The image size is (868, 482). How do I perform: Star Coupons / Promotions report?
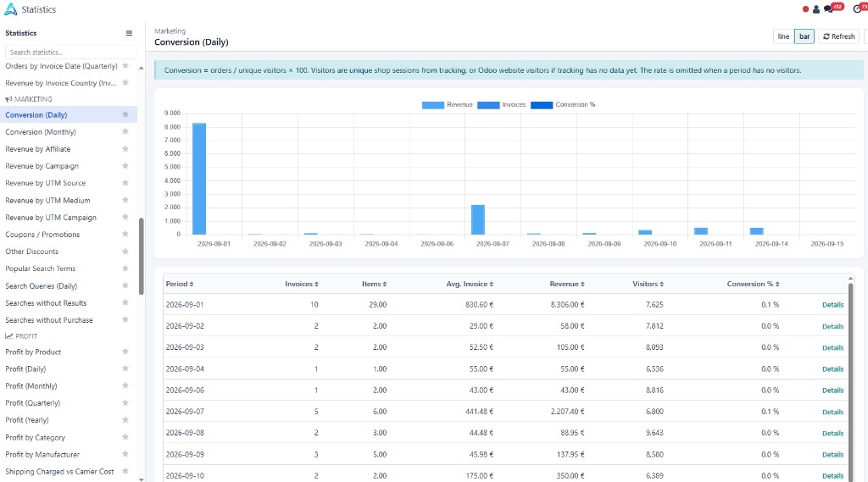tap(125, 234)
